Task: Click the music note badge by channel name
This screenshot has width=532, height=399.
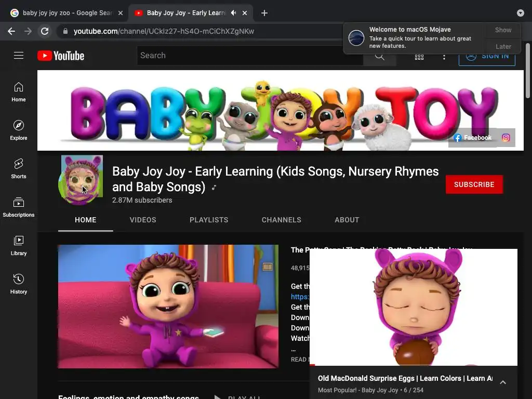Action: tap(214, 187)
